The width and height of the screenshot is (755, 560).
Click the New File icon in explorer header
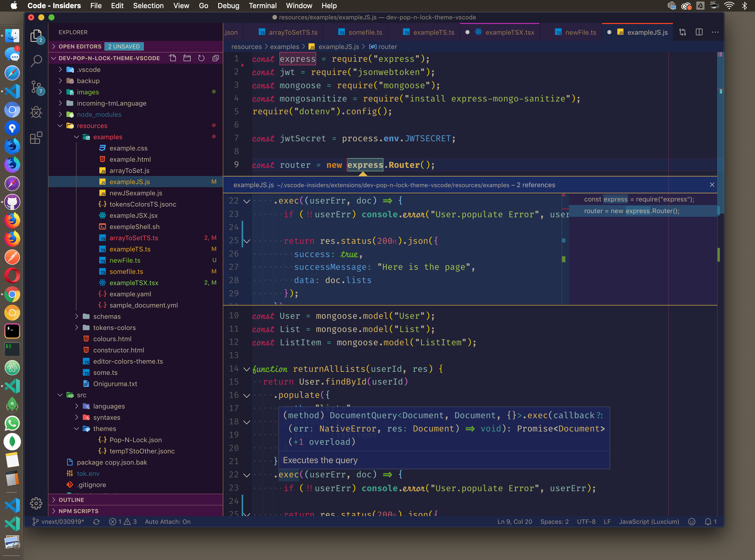coord(173,58)
